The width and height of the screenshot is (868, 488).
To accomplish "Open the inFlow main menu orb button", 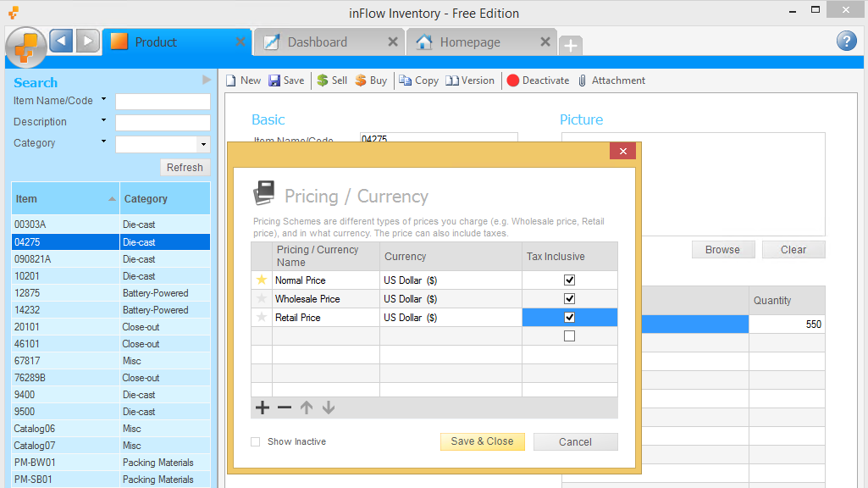I will [x=25, y=47].
